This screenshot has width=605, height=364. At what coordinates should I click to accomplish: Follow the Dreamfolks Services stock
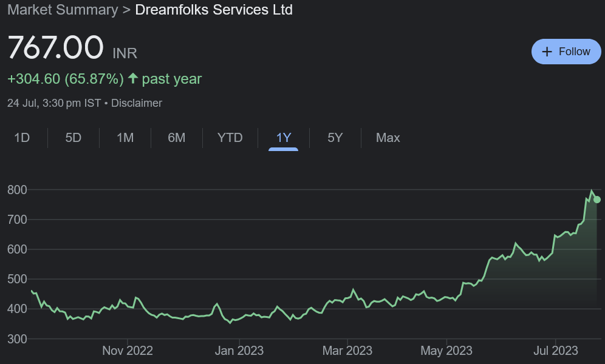566,52
